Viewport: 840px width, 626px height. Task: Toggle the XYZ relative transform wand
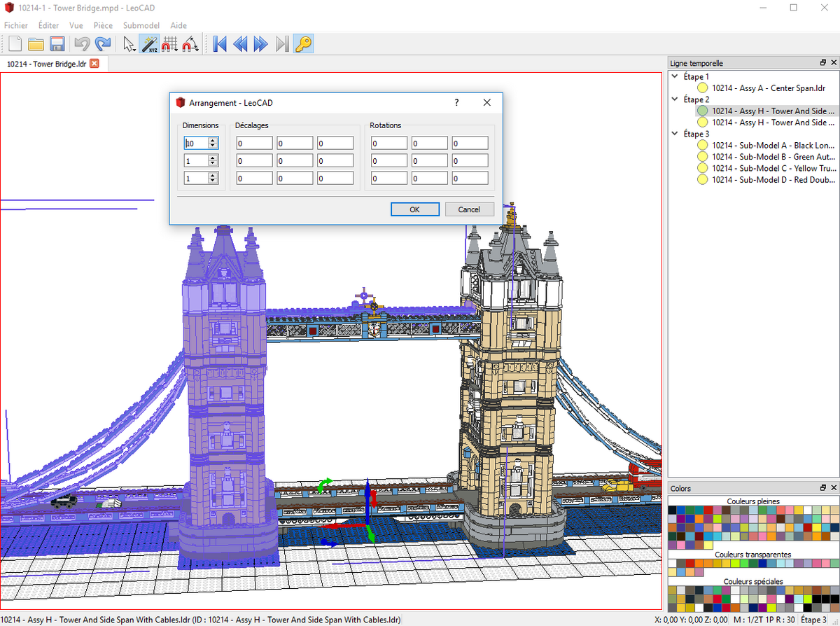tap(149, 44)
